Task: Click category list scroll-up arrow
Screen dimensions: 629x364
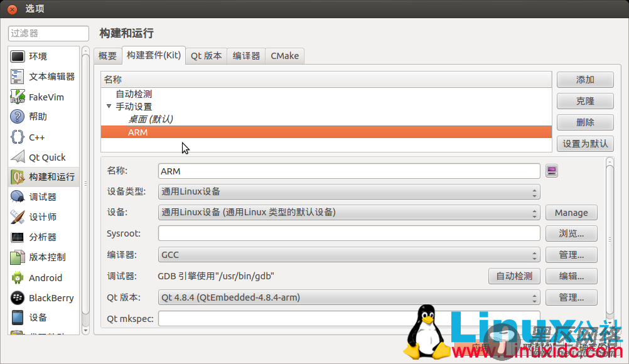Action: point(85,50)
